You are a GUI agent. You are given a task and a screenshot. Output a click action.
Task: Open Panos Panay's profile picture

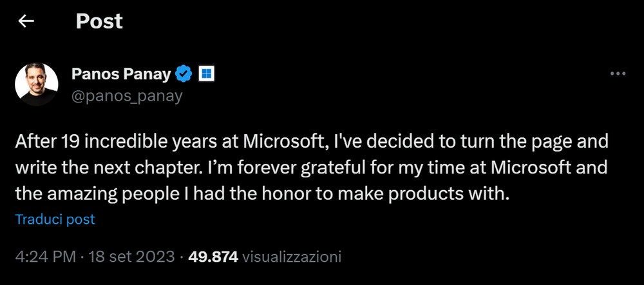tap(37, 84)
